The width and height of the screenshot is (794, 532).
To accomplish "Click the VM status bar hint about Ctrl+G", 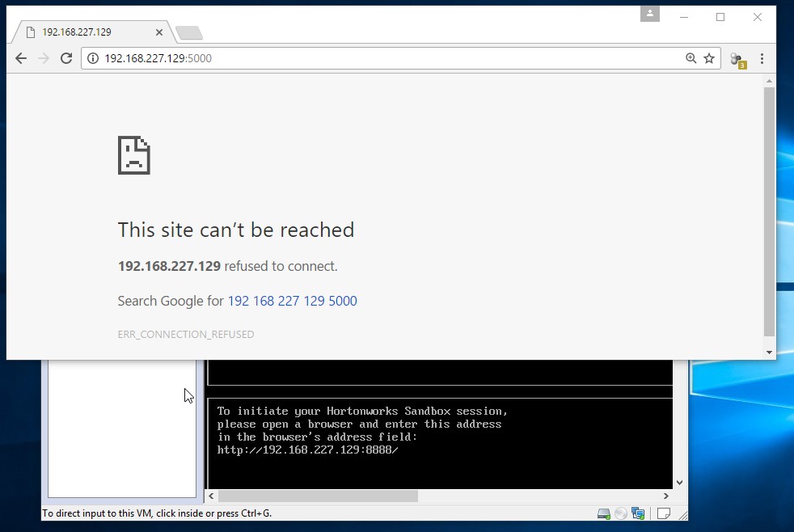I will (157, 513).
